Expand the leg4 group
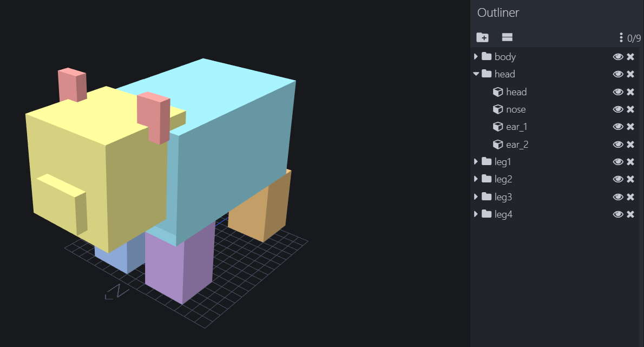 click(x=476, y=214)
